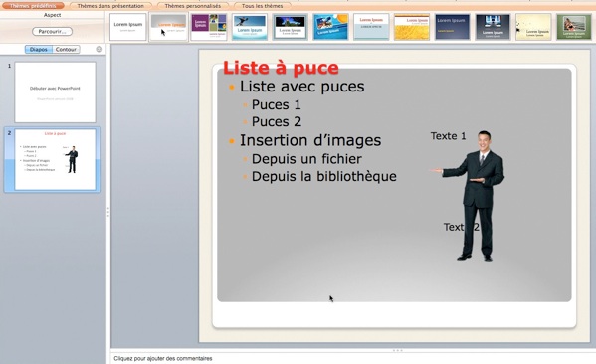Click the Parcourir browse button
This screenshot has height=364, width=596.
pyautogui.click(x=52, y=32)
